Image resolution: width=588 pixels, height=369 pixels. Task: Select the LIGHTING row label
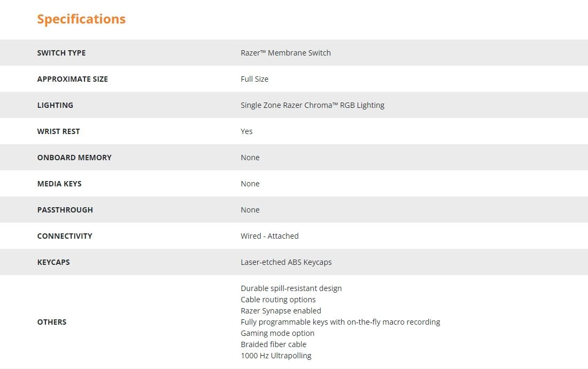[x=55, y=105]
